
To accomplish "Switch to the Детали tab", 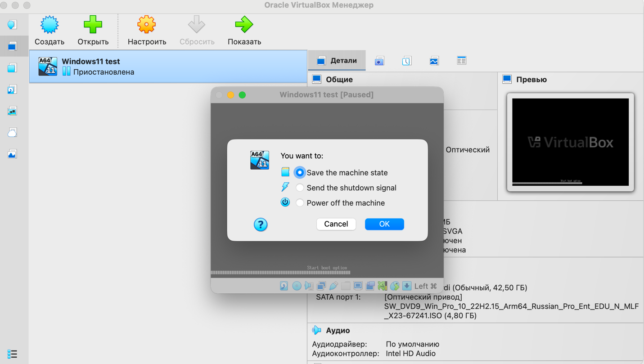I will pos(337,61).
